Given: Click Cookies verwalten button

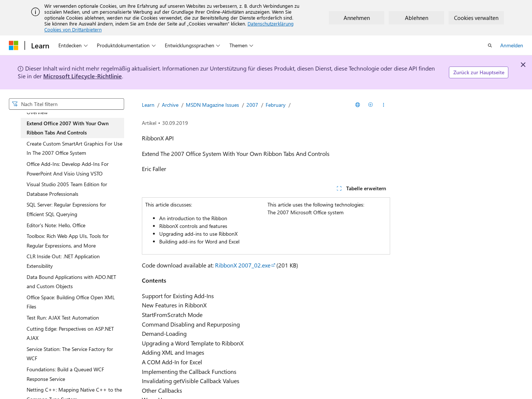Looking at the screenshot, I should (x=476, y=18).
